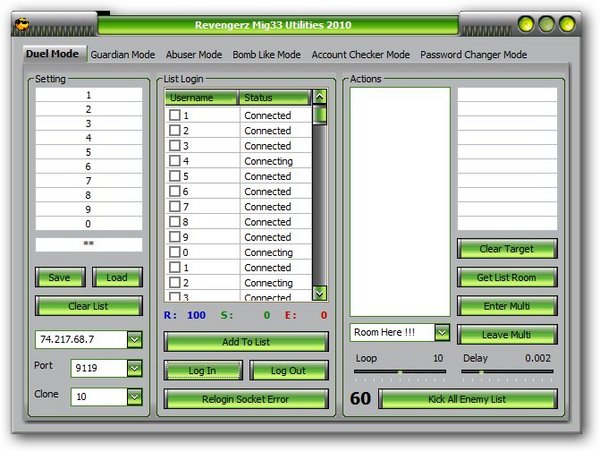This screenshot has width=600, height=452.
Task: Select row 7 in the Setting list
Action: click(x=89, y=181)
